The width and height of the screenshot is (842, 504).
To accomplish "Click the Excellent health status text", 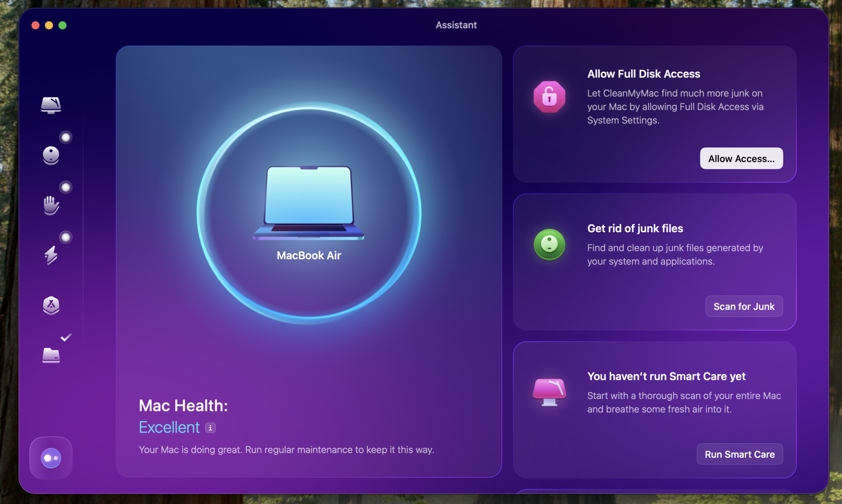I will click(169, 427).
